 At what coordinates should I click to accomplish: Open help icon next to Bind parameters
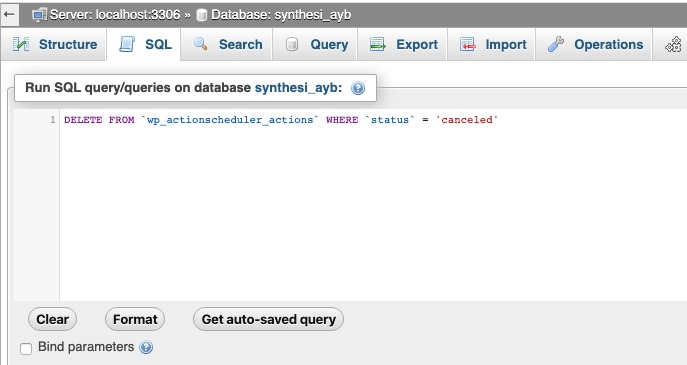(146, 347)
